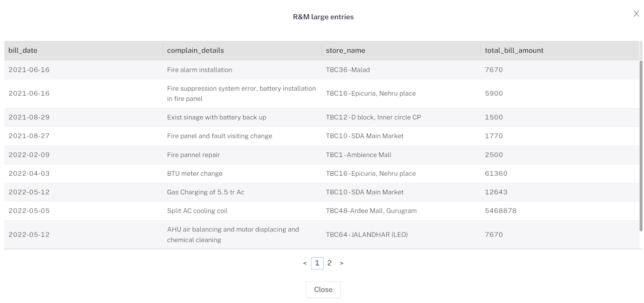Sort by bill_date column header
Image resolution: width=644 pixels, height=303 pixels.
tap(23, 50)
